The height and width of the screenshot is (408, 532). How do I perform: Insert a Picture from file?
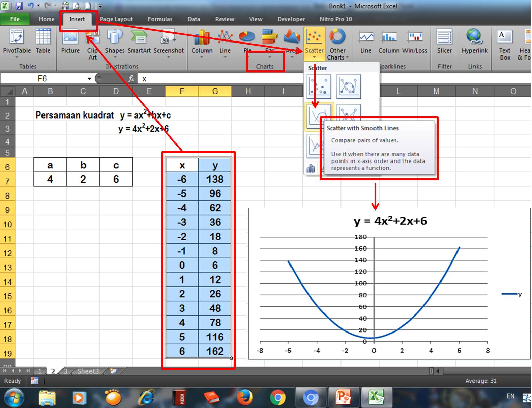[70, 41]
